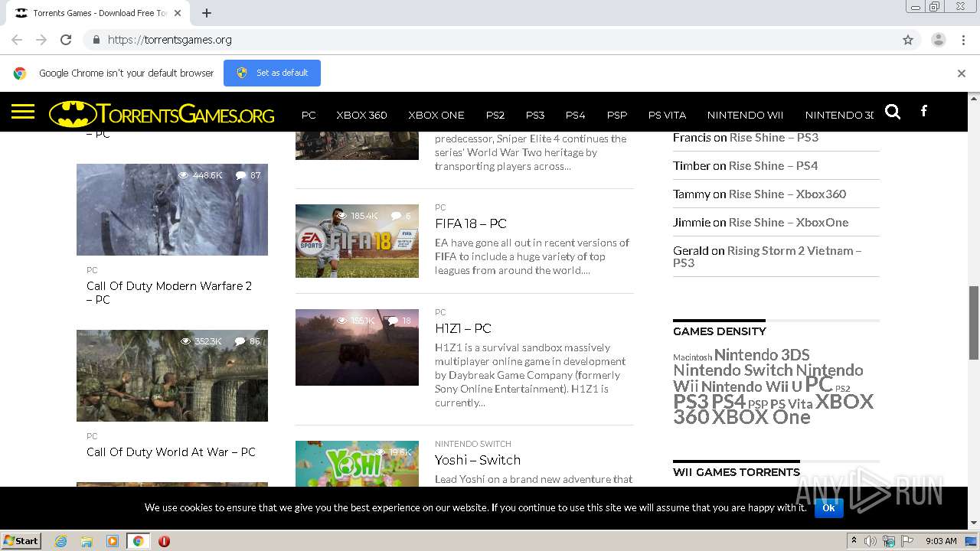
Task: Open media player taskbar icon
Action: click(x=113, y=541)
